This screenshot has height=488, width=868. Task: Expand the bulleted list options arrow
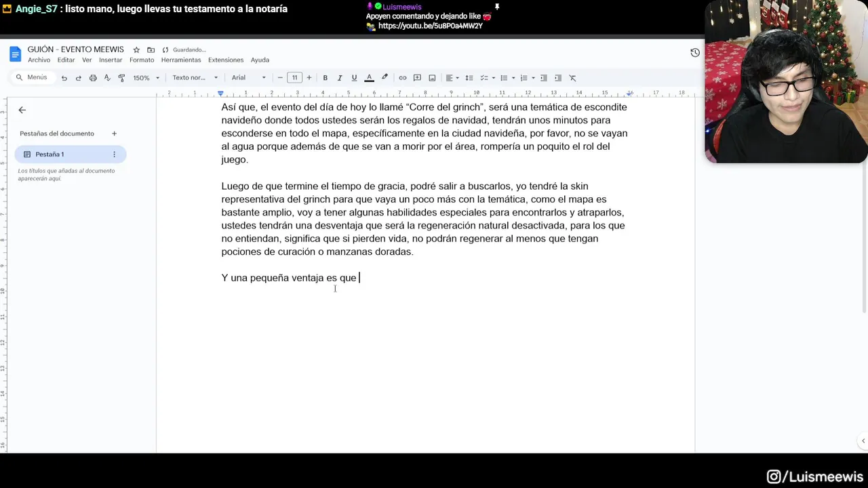pos(513,78)
